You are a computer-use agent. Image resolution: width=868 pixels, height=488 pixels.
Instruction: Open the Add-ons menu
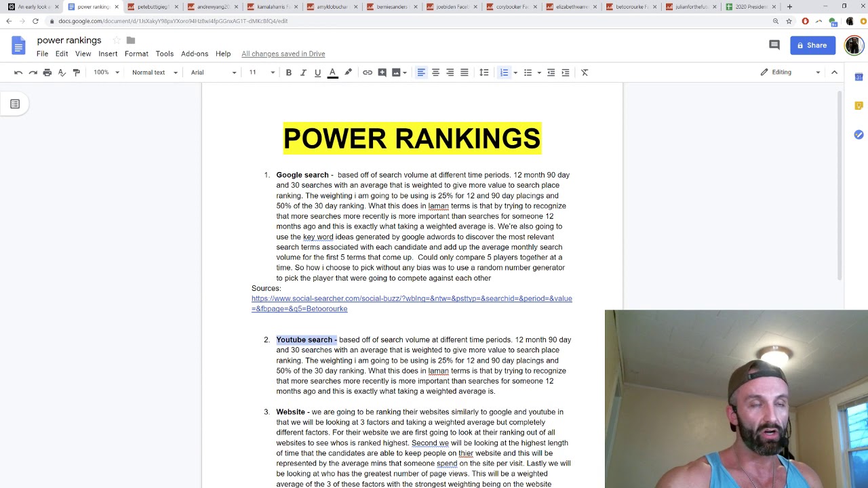tap(195, 54)
